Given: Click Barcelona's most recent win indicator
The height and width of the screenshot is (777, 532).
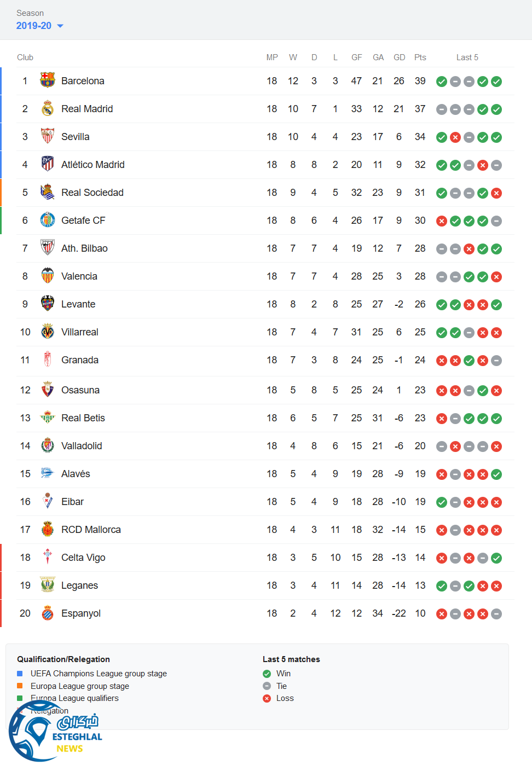Looking at the screenshot, I should pos(496,82).
